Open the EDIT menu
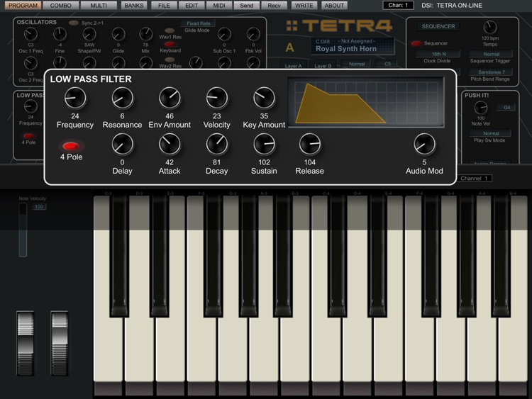This screenshot has width=532, height=399. (x=192, y=6)
